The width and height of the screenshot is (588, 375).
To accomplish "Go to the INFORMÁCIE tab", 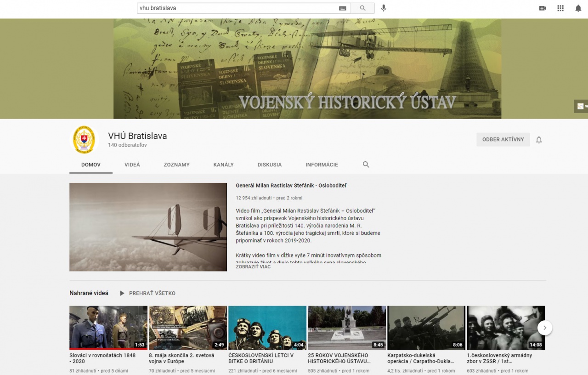I will coord(322,165).
